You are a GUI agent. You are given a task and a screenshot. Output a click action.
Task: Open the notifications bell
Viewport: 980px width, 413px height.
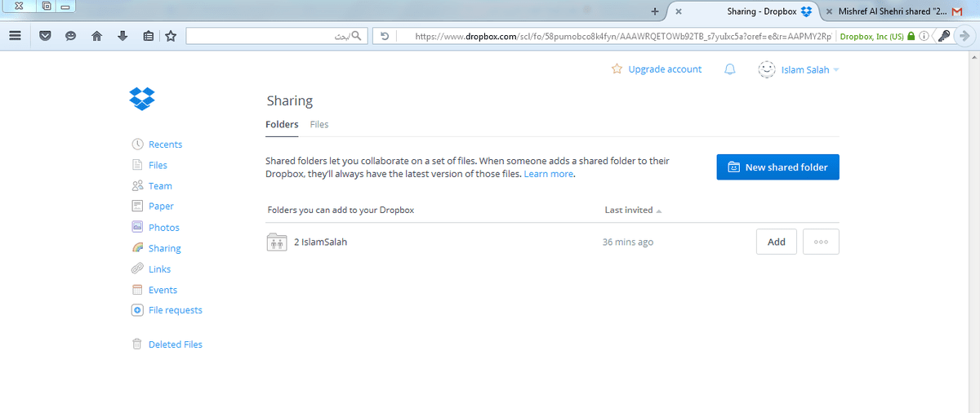[730, 69]
